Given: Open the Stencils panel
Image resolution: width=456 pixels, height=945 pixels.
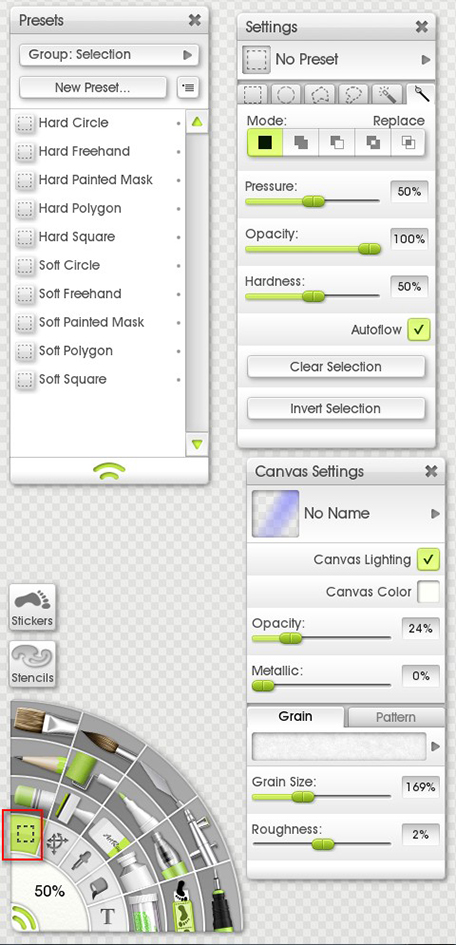Looking at the screenshot, I should pyautogui.click(x=33, y=664).
